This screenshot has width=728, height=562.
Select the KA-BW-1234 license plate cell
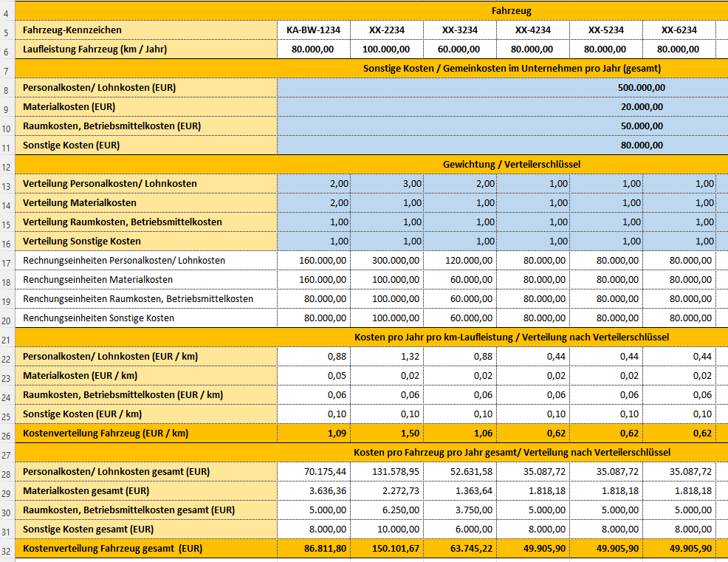click(313, 30)
